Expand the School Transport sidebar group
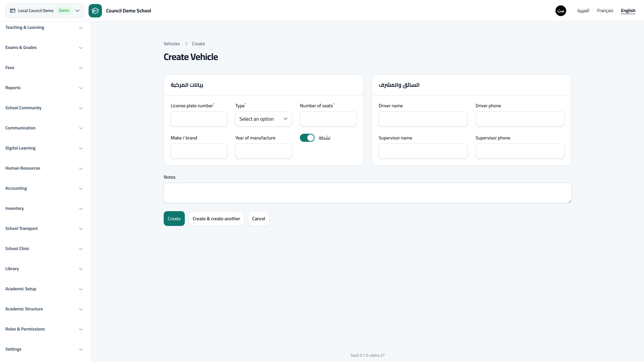This screenshot has height=362, width=644. [x=44, y=229]
